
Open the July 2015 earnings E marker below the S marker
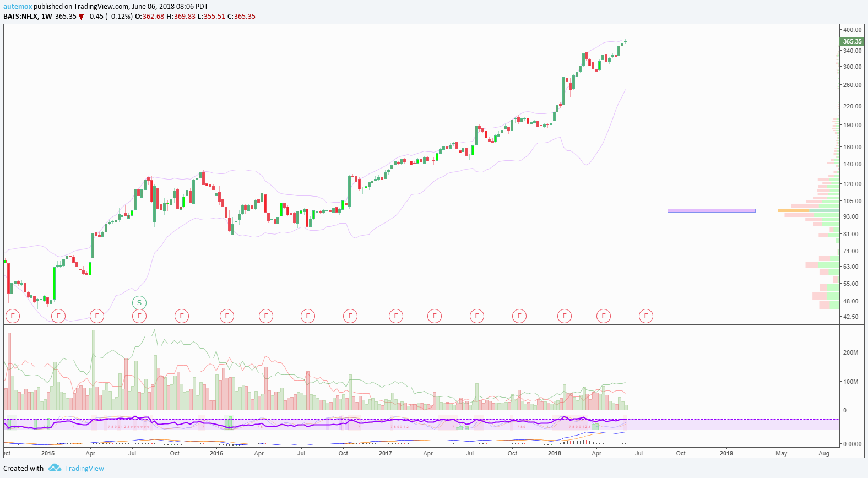[139, 316]
